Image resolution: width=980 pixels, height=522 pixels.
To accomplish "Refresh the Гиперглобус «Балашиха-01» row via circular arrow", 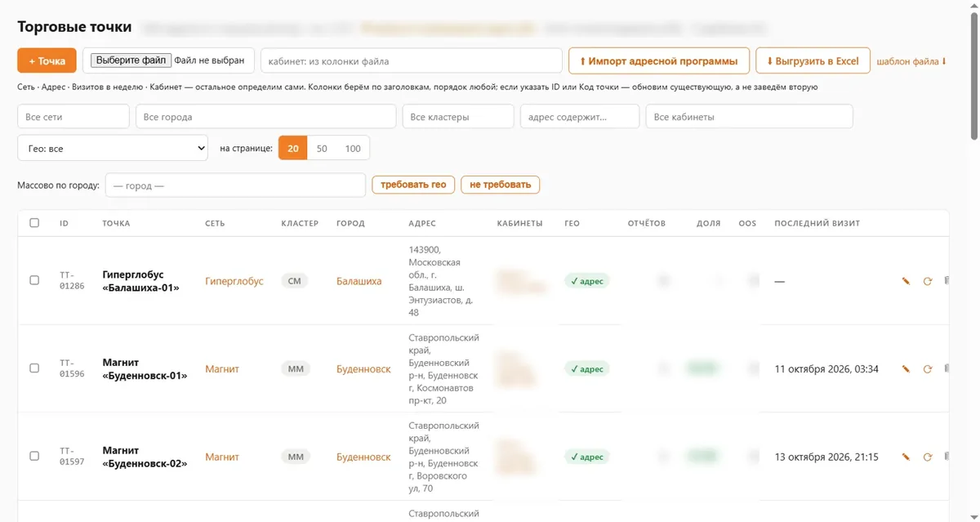I will pos(928,281).
